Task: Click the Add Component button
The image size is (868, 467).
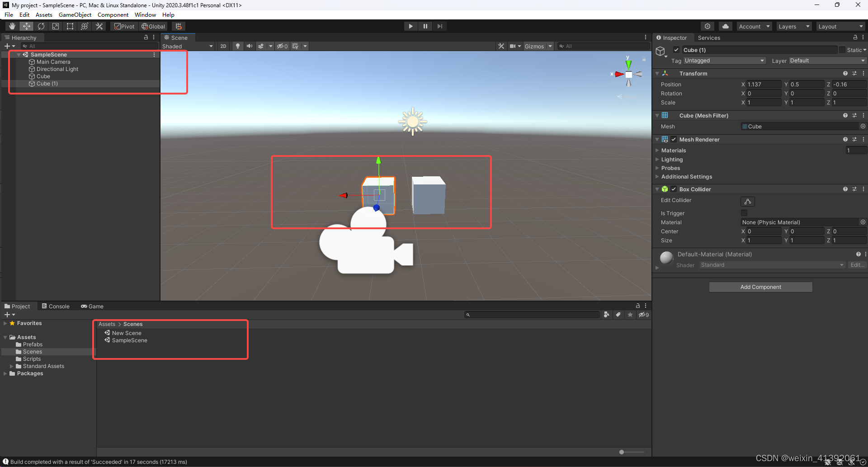Action: tap(760, 287)
